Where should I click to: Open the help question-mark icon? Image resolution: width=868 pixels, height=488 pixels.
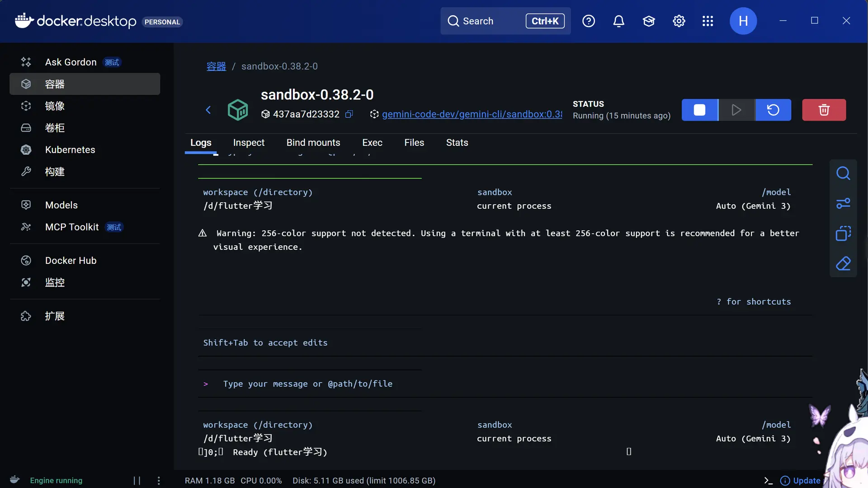[x=589, y=21]
